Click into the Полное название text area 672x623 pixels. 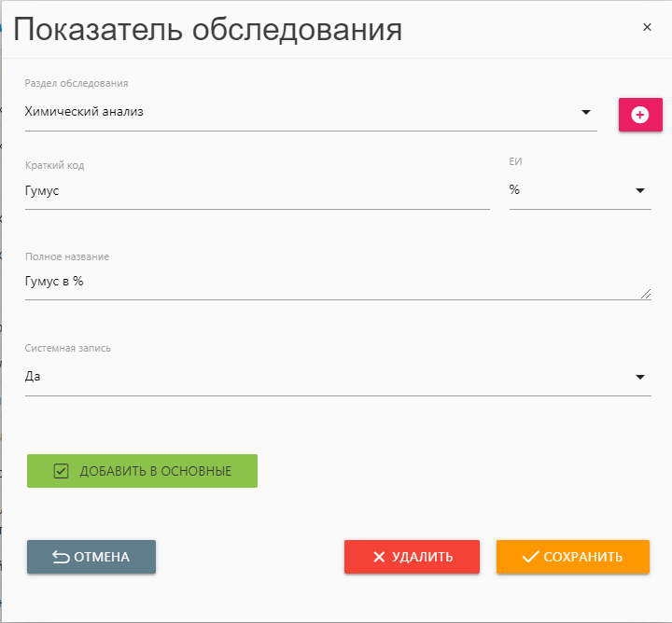327,281
